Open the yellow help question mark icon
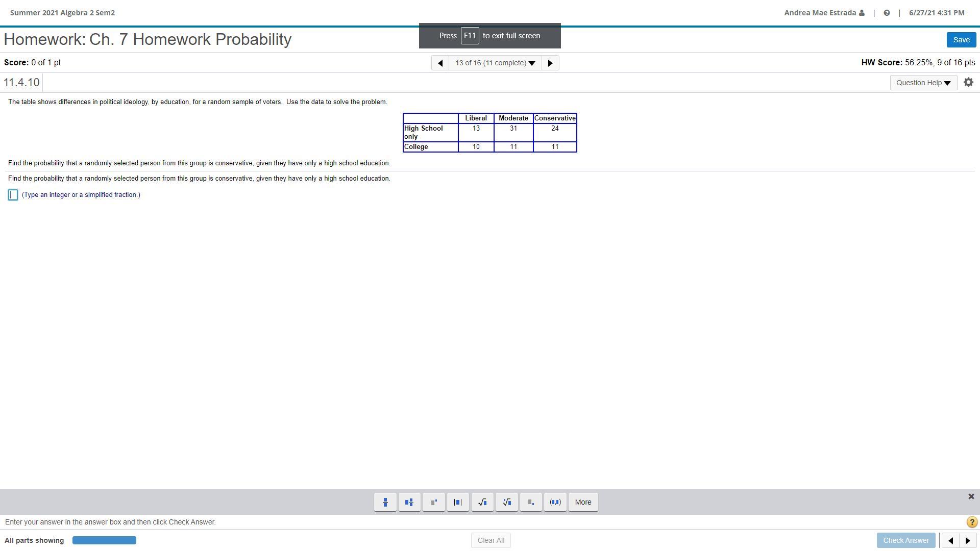980x551 pixels. point(971,522)
